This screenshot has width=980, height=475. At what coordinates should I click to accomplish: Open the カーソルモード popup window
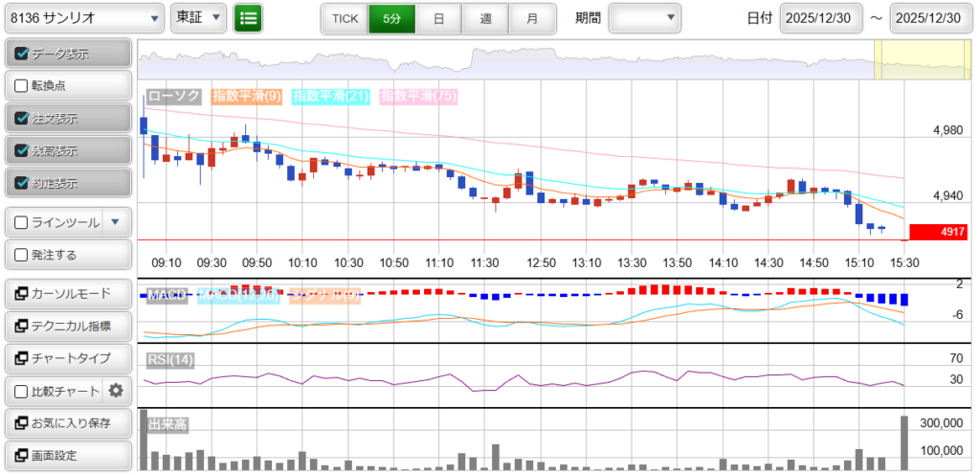click(67, 294)
